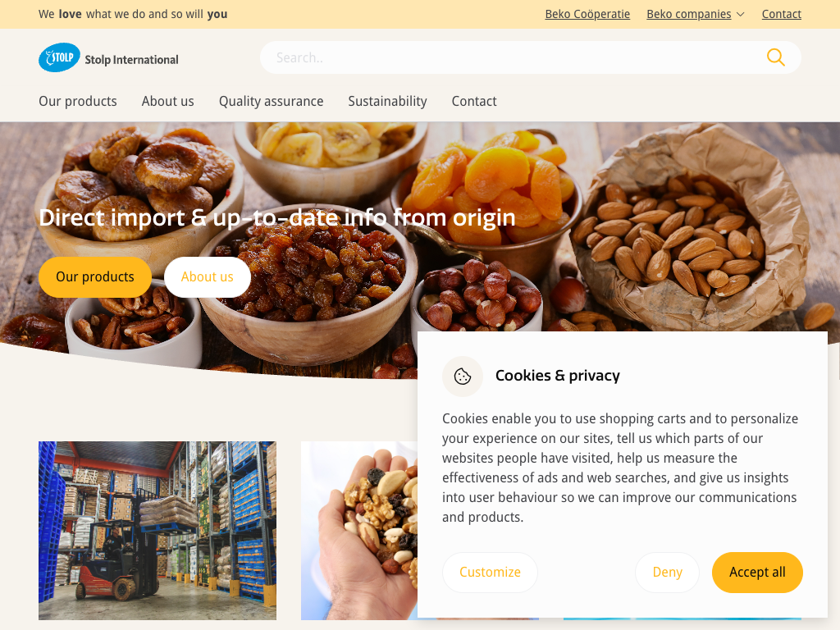Click the Beko Coöperatie link

coord(587,14)
